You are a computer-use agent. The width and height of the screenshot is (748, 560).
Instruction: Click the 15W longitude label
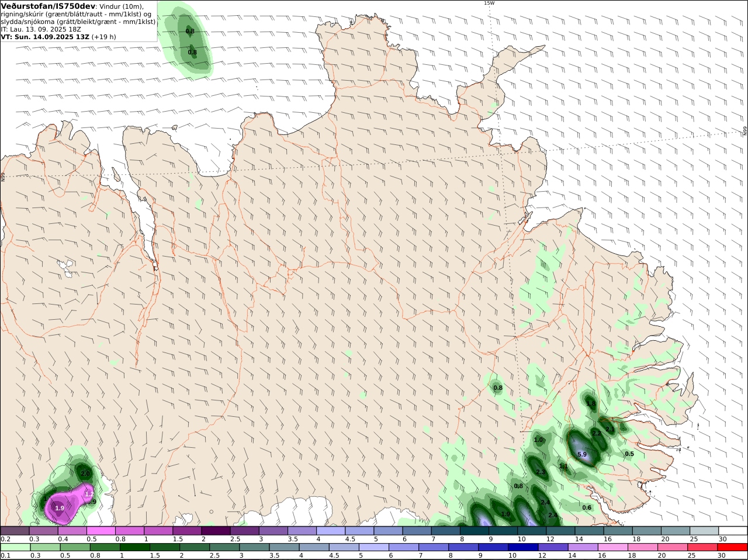489,3
